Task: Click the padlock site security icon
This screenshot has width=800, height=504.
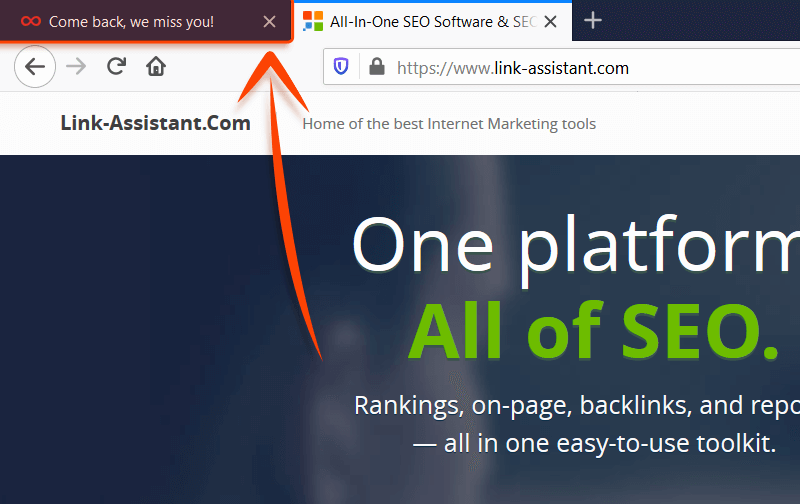Action: [376, 67]
